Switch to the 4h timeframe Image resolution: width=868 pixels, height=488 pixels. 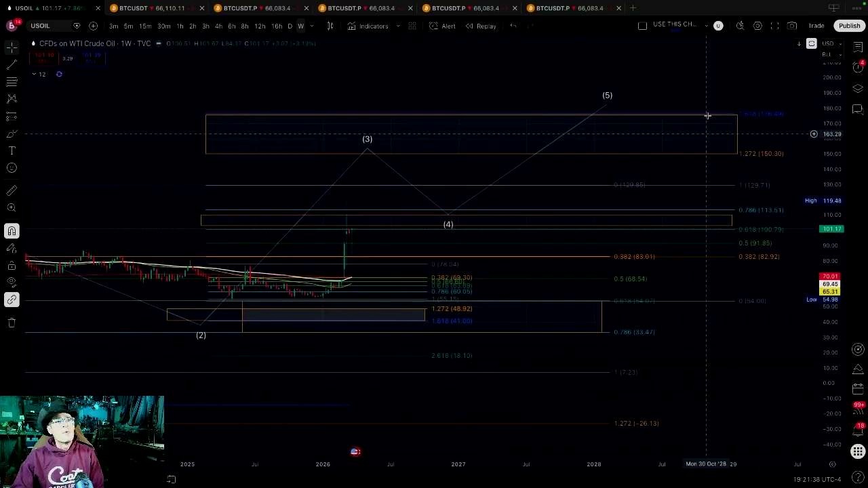pos(218,26)
